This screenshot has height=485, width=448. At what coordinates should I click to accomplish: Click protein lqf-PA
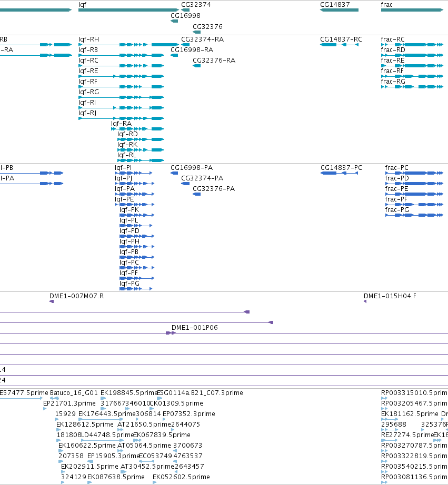[125, 189]
